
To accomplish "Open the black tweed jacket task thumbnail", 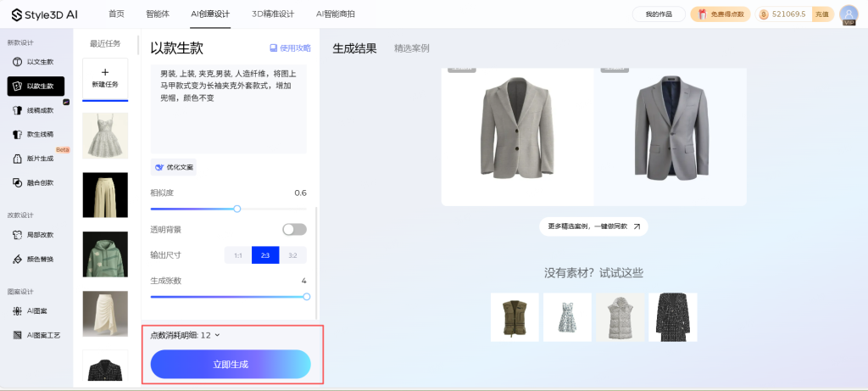I will point(105,366).
